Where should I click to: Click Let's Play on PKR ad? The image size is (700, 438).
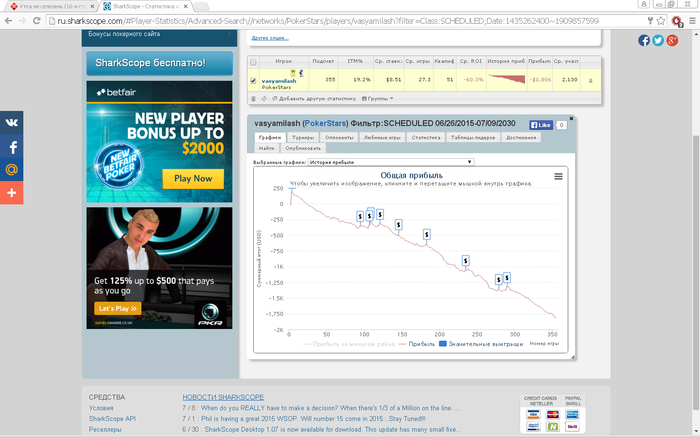(117, 309)
